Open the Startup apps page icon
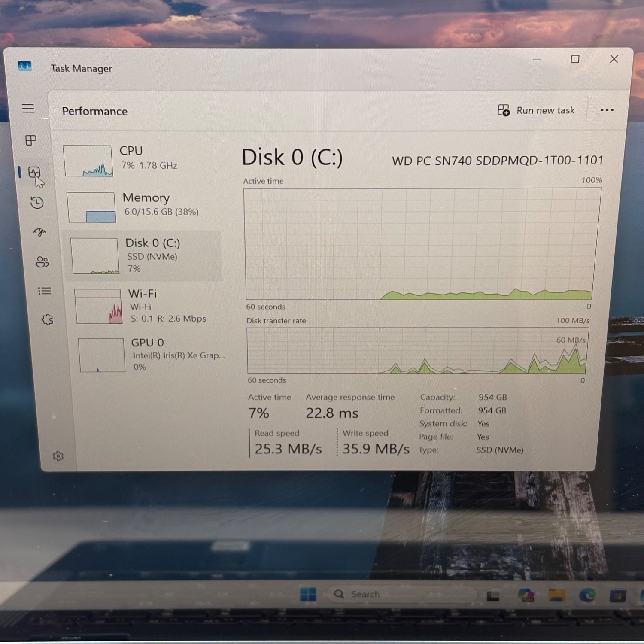The width and height of the screenshot is (644, 644). tap(39, 232)
